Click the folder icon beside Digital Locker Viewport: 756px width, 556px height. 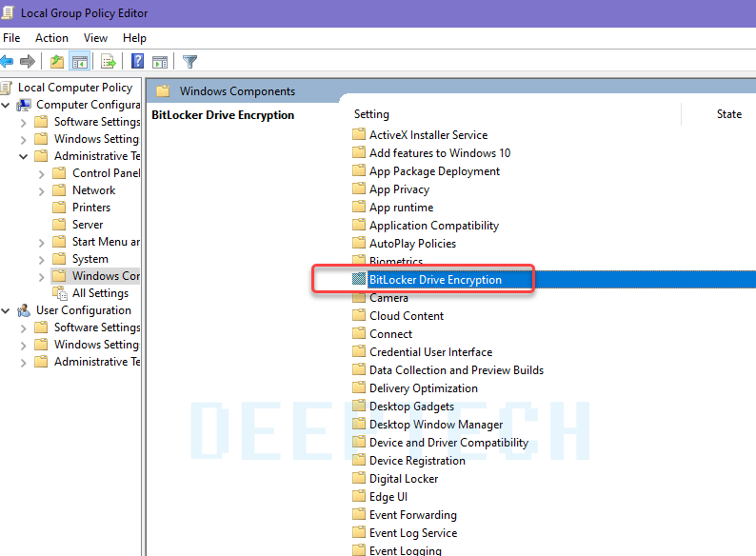coord(359,478)
